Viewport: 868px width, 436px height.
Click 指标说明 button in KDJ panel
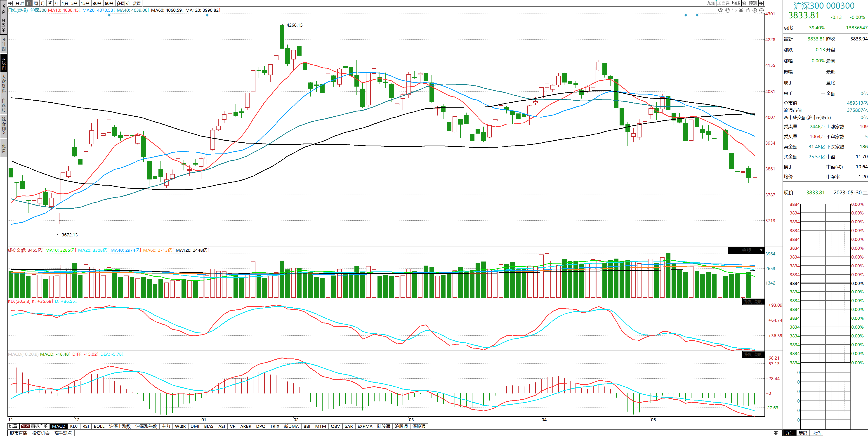point(753,302)
